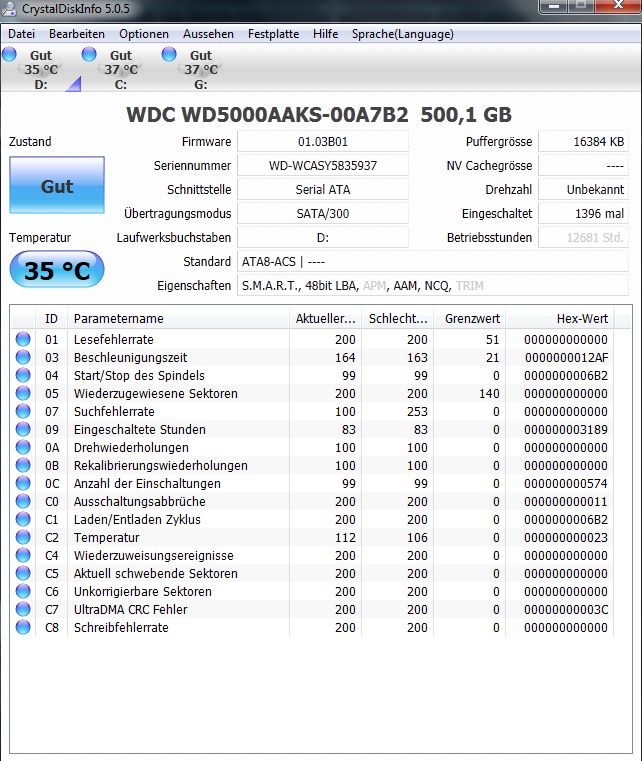This screenshot has height=761, width=642.
Task: Click the status orb for Ausschaltungsabbrüche
Action: click(x=23, y=501)
